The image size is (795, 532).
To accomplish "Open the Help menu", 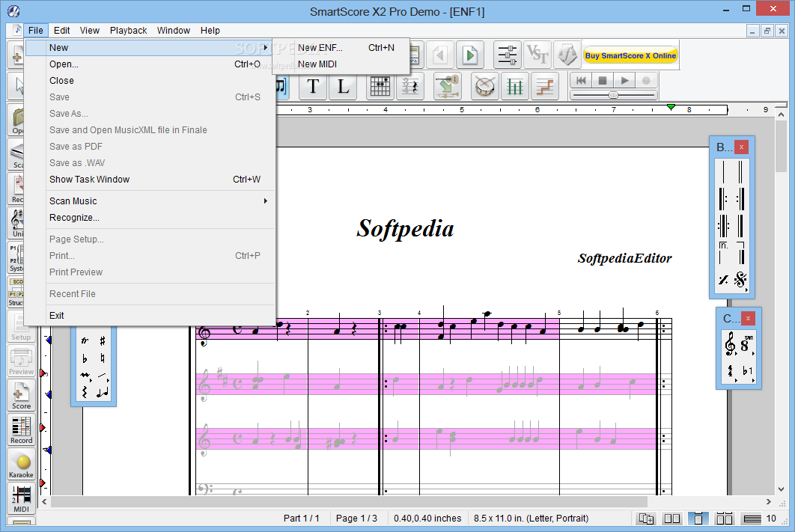I will [x=210, y=31].
